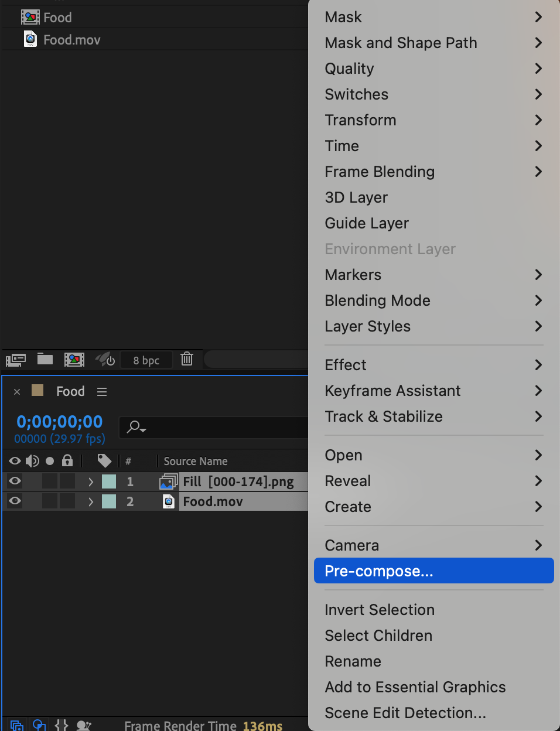Open the Blending Mode submenu
This screenshot has height=731, width=560.
tap(433, 300)
